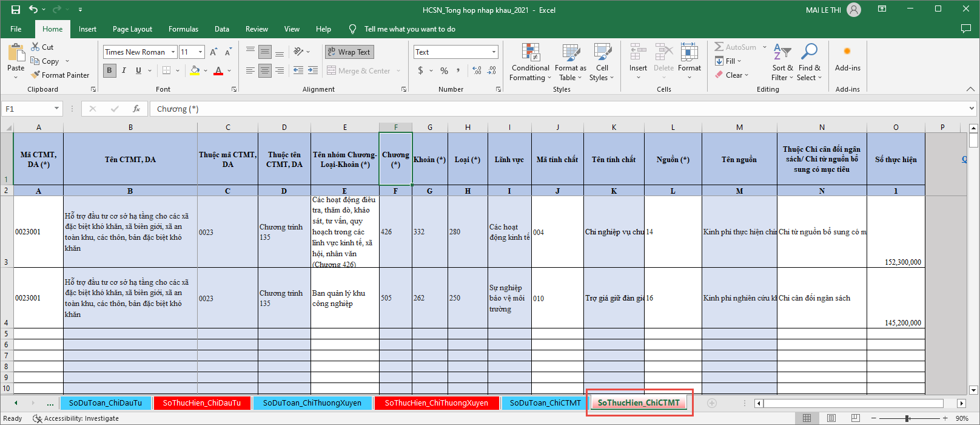The width and height of the screenshot is (980, 425).
Task: Expand the Name Box dropdown arrow
Action: point(56,109)
